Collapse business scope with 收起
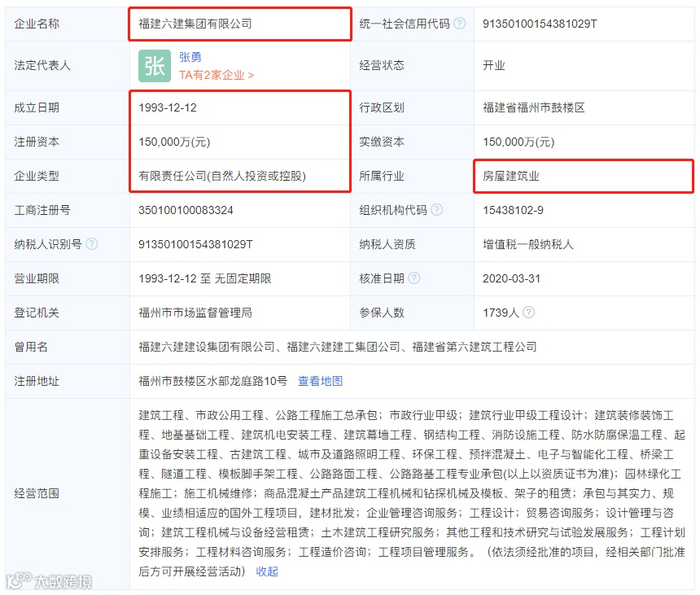This screenshot has height=595, width=700. click(x=267, y=571)
